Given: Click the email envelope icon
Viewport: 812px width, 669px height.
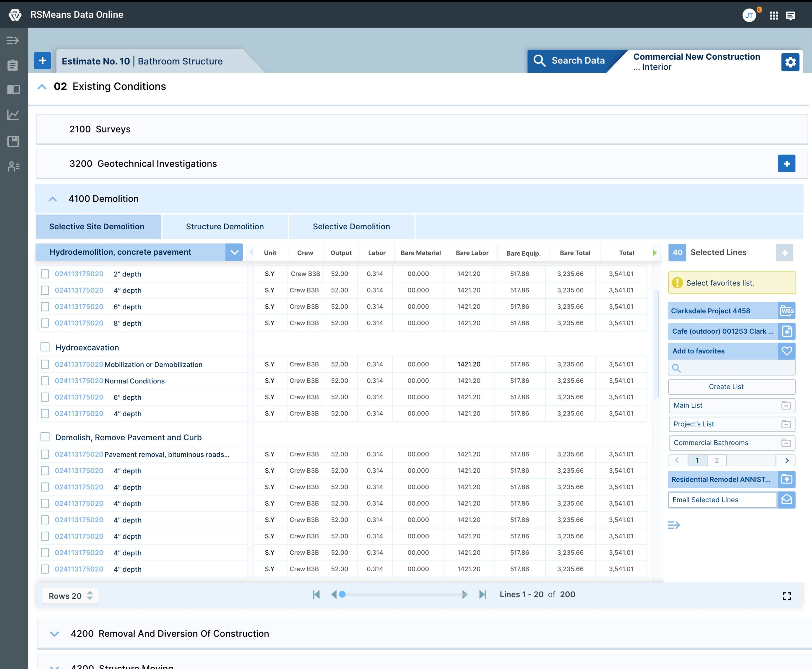Looking at the screenshot, I should tap(787, 500).
